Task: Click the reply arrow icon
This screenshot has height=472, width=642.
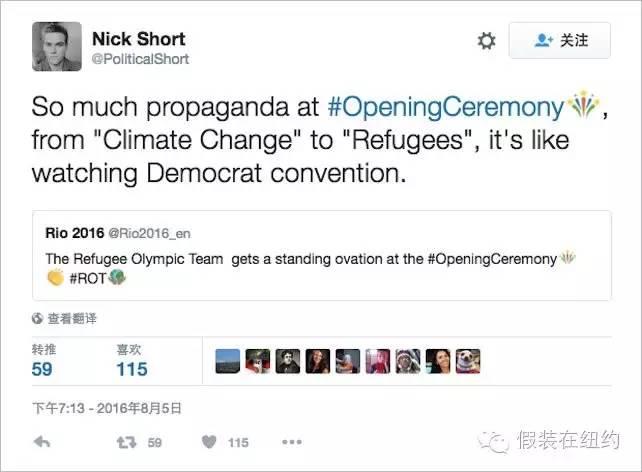Action: [42, 442]
